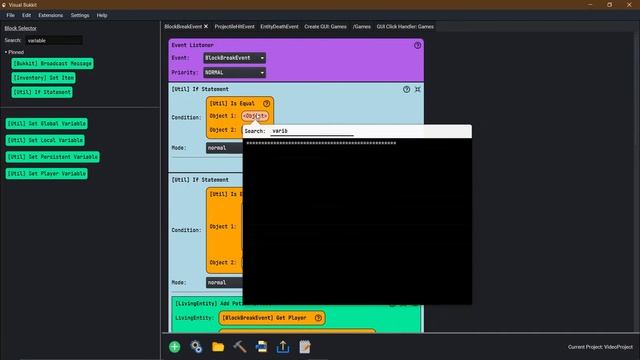Screen dimensions: 640x360
Task: Click the green plus add-component icon
Action: tap(175, 347)
